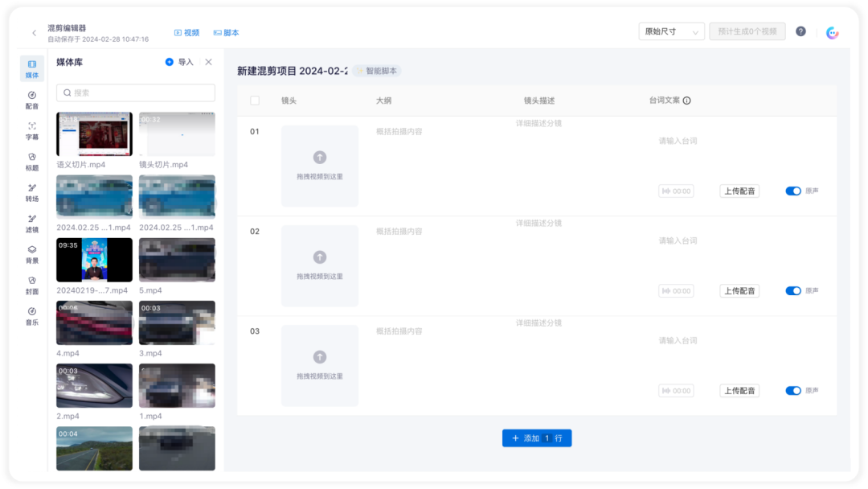Click the 添加 1 行 button
Image resolution: width=868 pixels, height=489 pixels.
[x=536, y=438]
